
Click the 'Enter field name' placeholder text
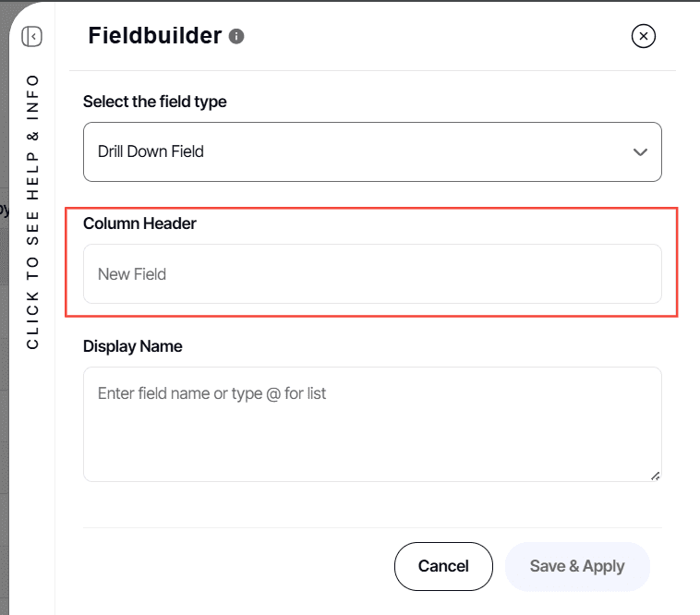pyautogui.click(x=212, y=393)
